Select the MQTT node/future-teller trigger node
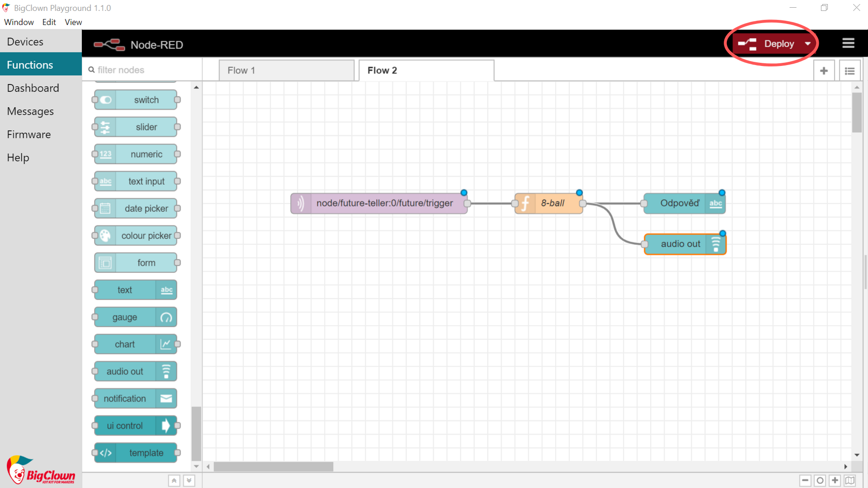This screenshot has height=488, width=868. [x=379, y=203]
